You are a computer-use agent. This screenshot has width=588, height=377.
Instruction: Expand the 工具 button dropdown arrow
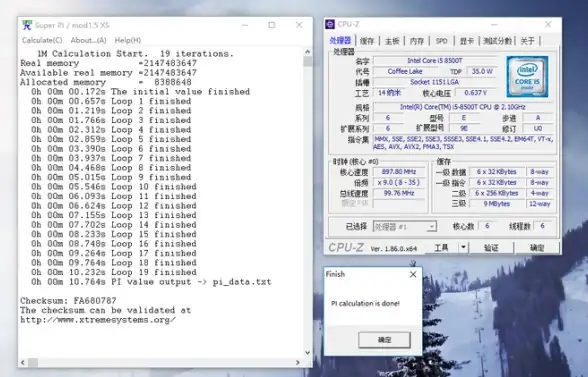(464, 247)
